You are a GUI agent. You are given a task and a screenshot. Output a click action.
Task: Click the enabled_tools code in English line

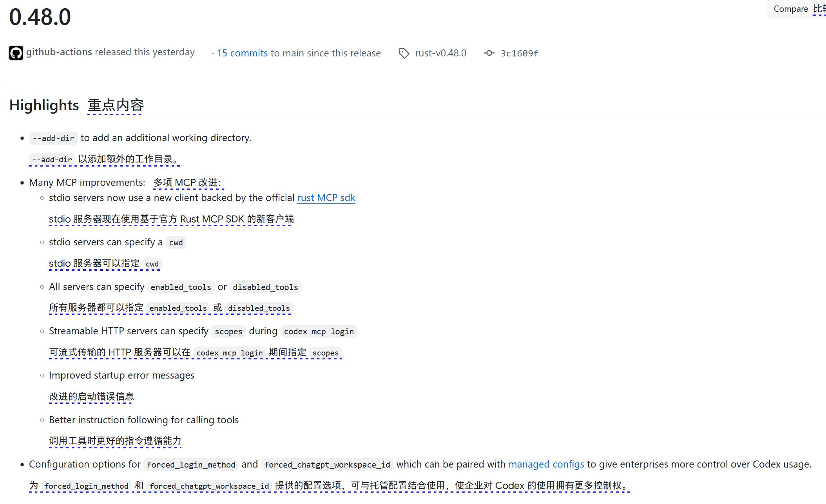click(181, 287)
